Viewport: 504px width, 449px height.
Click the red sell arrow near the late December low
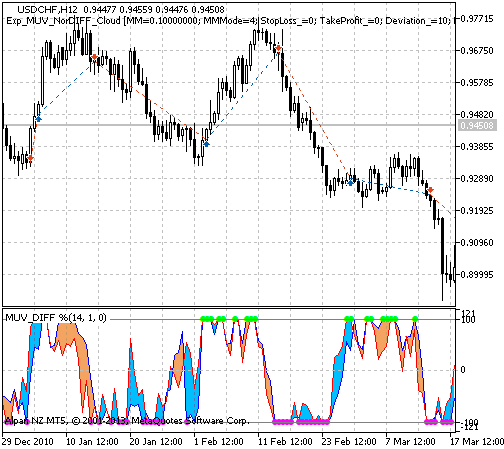(30, 158)
